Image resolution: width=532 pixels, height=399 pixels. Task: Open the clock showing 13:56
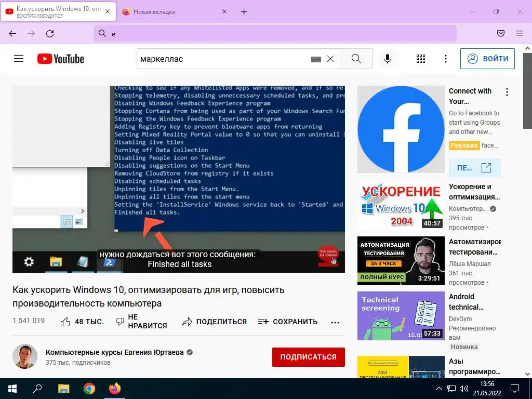487,389
